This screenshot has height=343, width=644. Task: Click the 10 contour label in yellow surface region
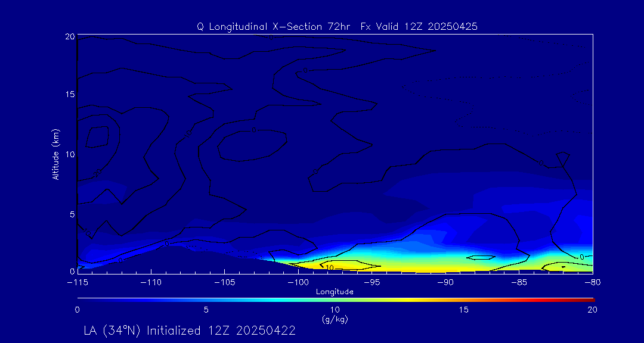[329, 267]
